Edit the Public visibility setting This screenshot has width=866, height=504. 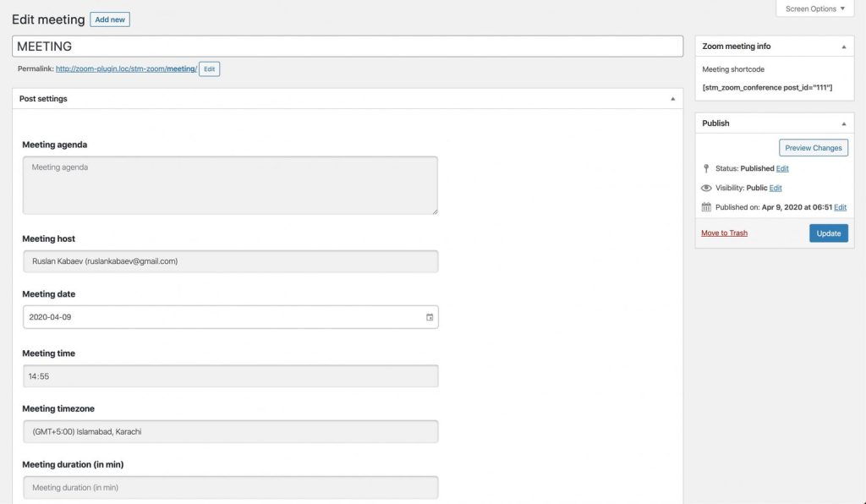776,188
